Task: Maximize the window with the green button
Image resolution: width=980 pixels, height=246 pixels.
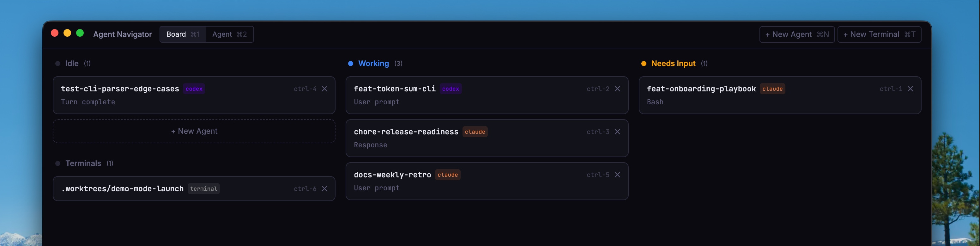Action: [x=80, y=33]
